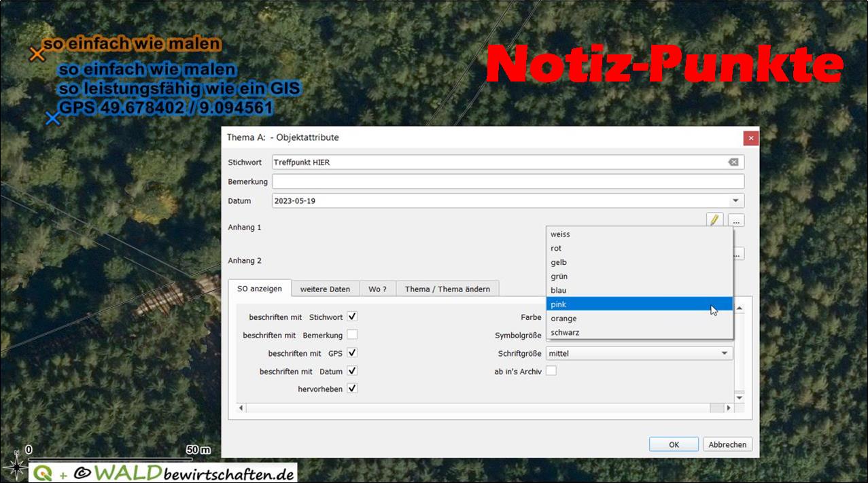Click the right arrow of the horizontal scrollbar
Image resolution: width=868 pixels, height=483 pixels.
(x=729, y=408)
